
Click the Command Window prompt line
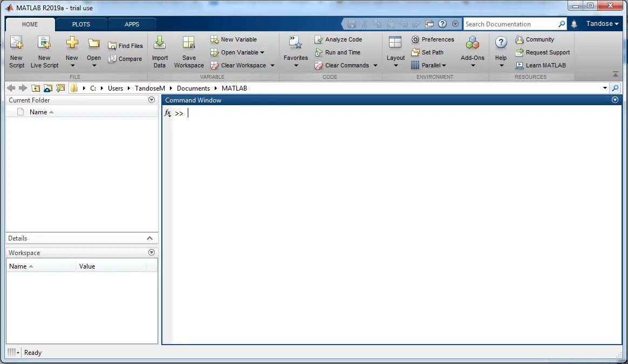[x=397, y=113]
